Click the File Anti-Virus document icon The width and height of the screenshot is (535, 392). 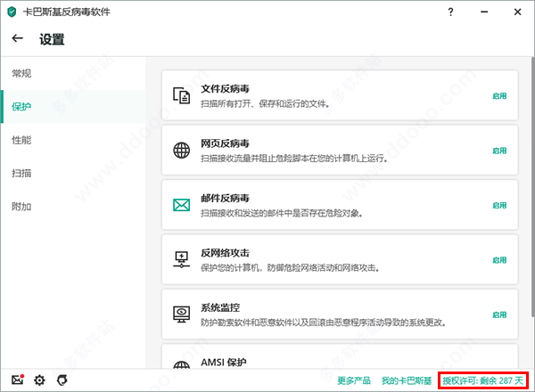point(182,95)
